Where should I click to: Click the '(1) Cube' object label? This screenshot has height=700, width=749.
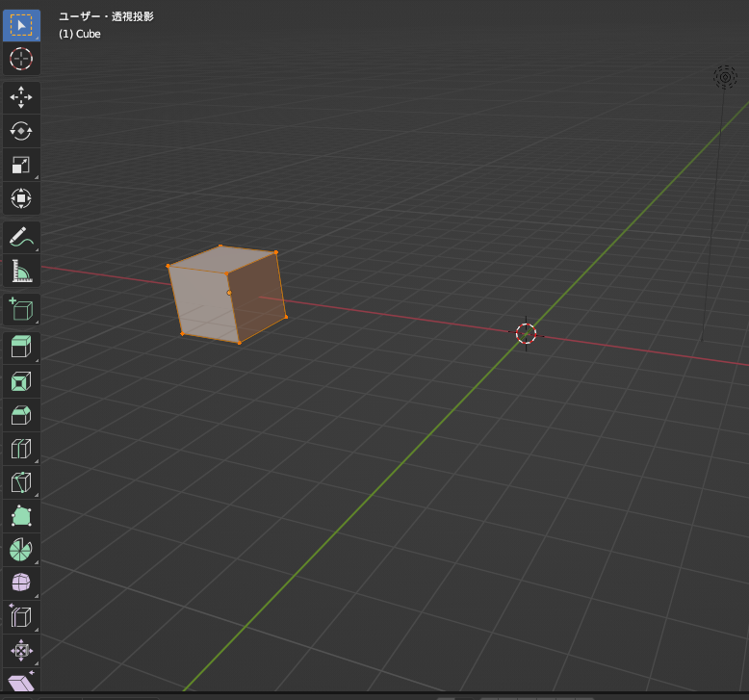(x=80, y=34)
